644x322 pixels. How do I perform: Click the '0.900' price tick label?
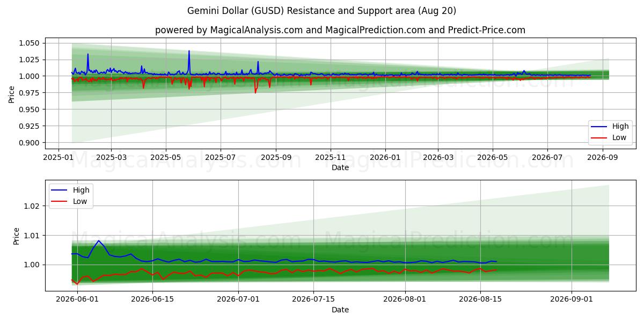[x=30, y=143]
